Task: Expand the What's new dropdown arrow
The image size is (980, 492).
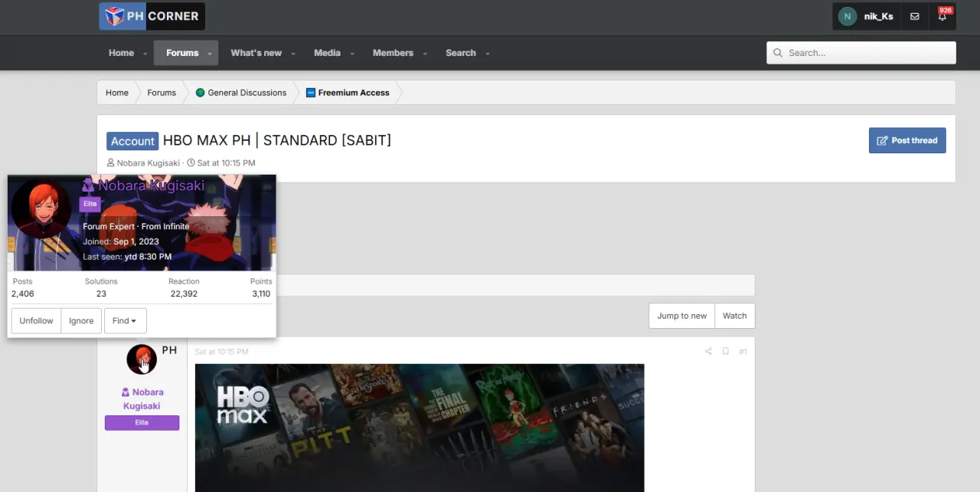Action: (293, 54)
